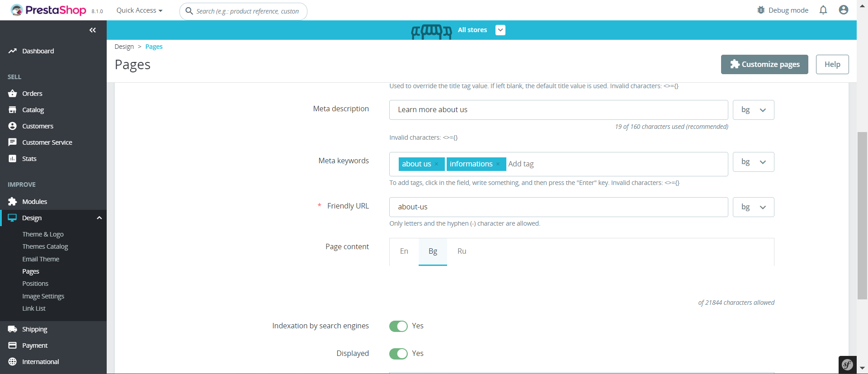Click the International globe icon
868x374 pixels.
pos(13,362)
